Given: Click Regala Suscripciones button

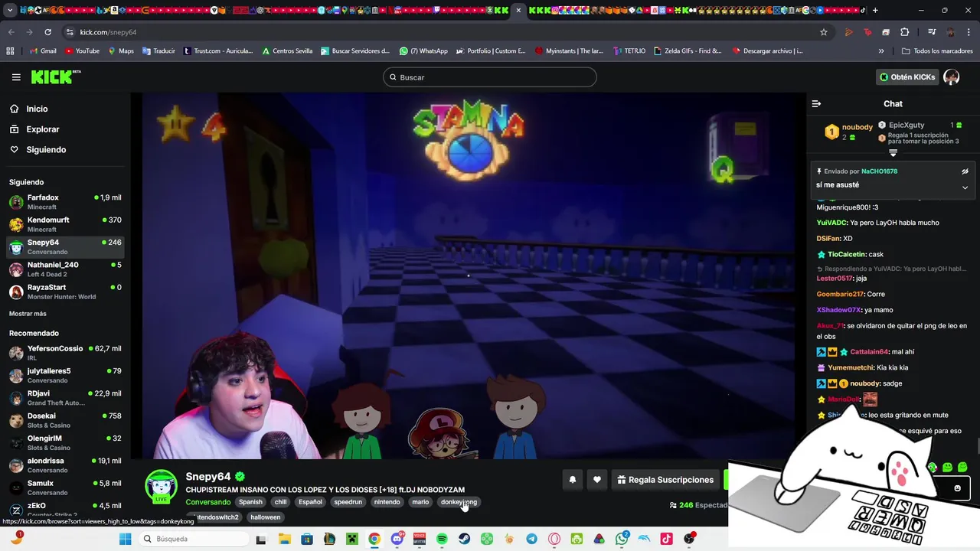Looking at the screenshot, I should pos(665,480).
